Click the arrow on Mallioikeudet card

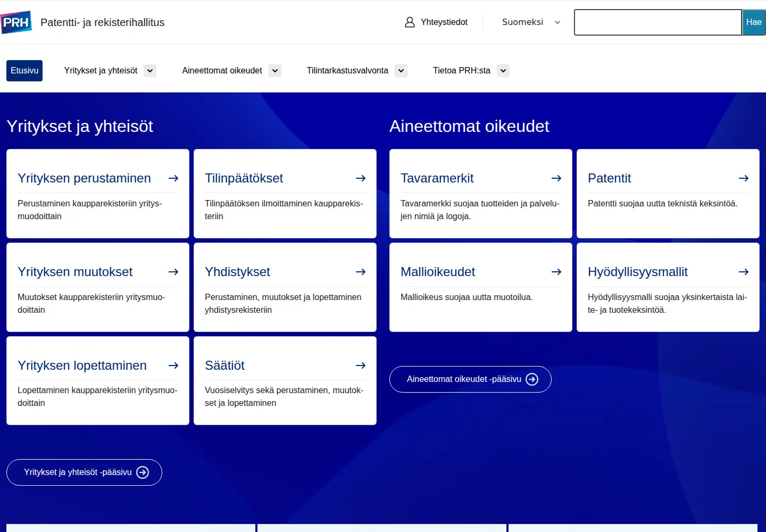click(556, 272)
